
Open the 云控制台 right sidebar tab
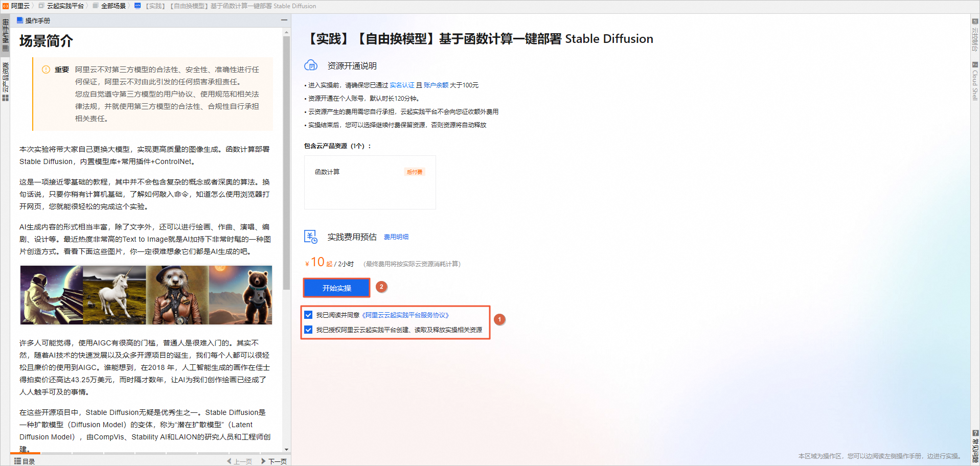[975, 35]
